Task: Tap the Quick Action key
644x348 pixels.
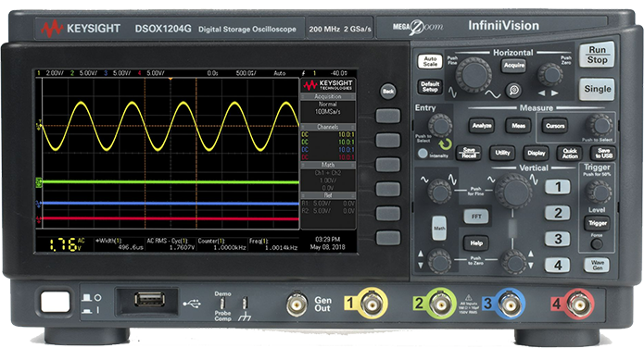Action: [570, 154]
